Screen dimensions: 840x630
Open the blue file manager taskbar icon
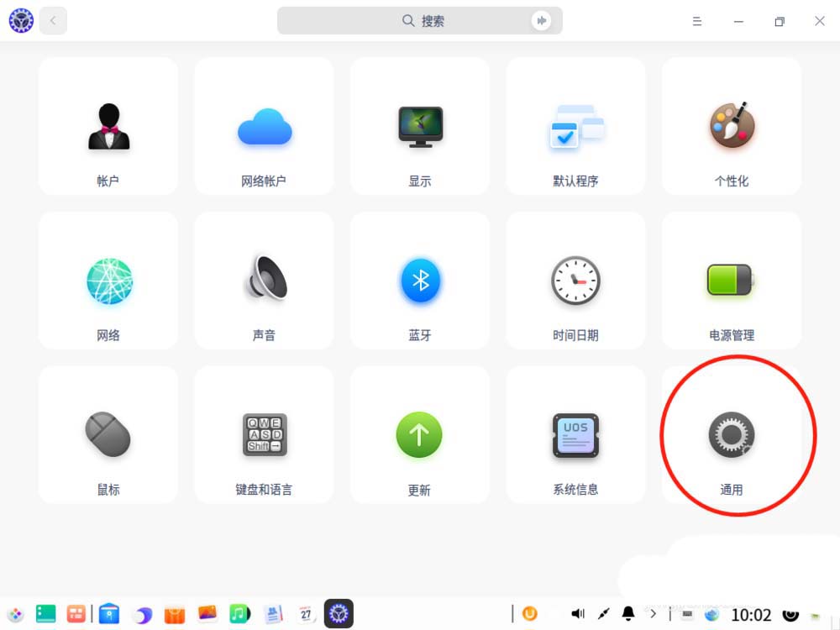(x=108, y=614)
